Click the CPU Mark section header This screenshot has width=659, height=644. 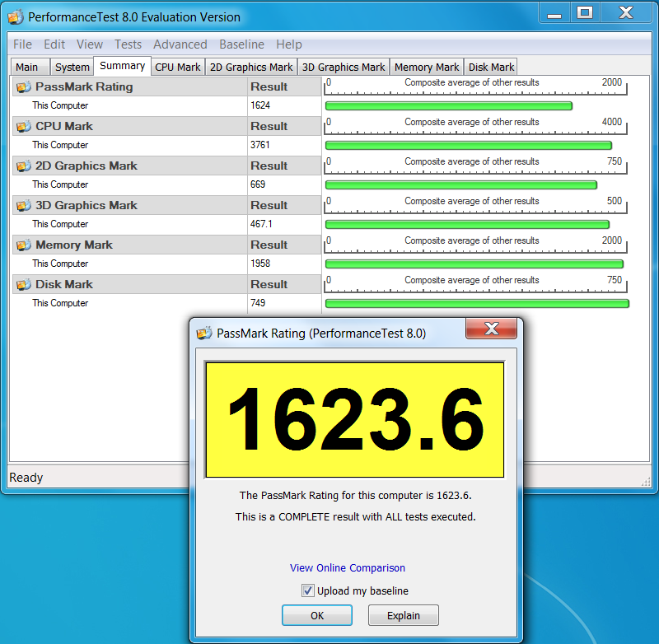pos(130,127)
